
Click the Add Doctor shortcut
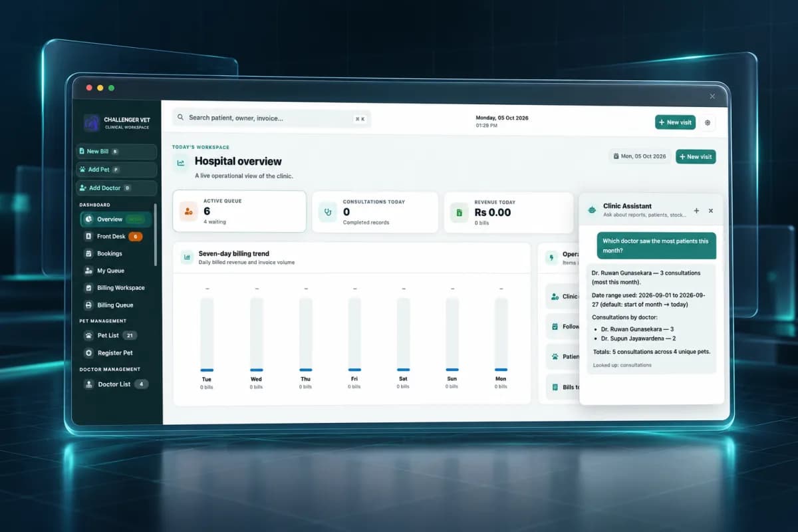coord(116,188)
